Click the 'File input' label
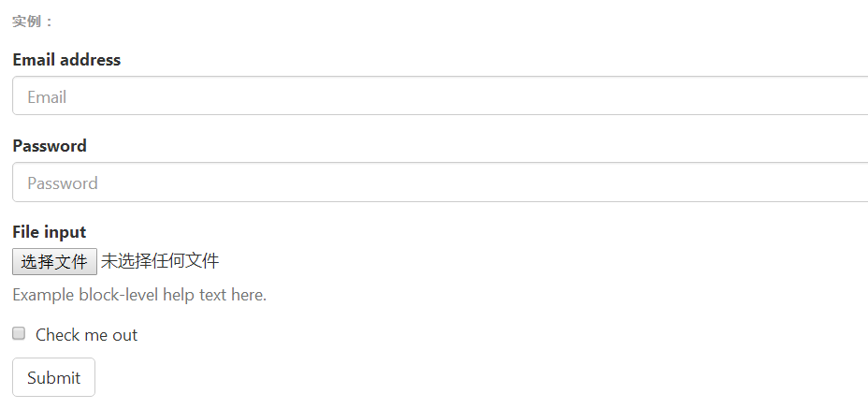The image size is (868, 409). pos(50,232)
